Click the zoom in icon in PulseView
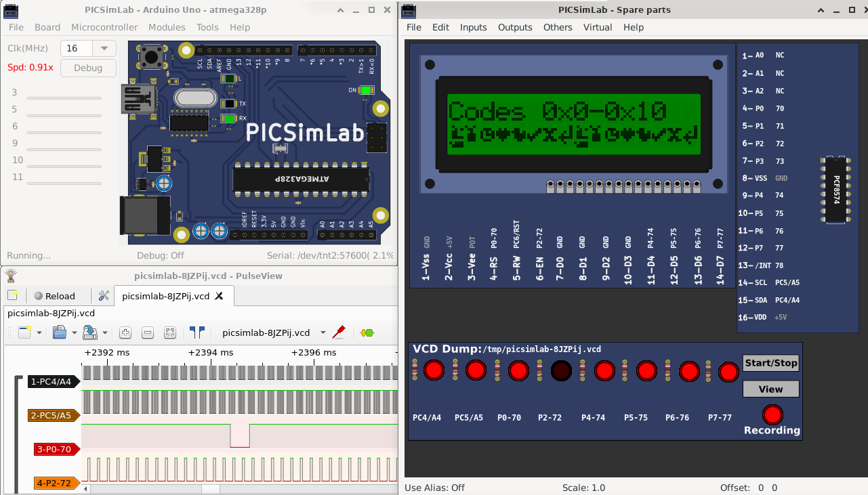The image size is (868, 495). point(125,332)
